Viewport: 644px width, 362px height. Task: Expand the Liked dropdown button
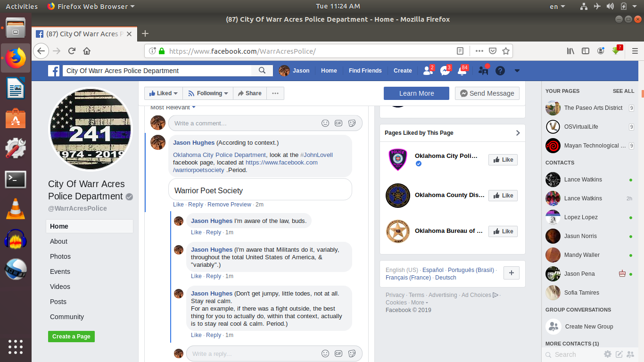164,93
